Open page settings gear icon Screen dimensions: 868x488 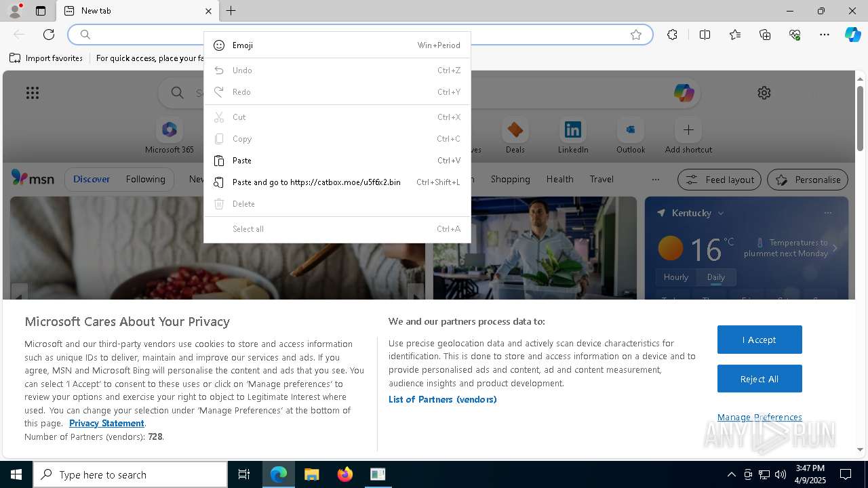764,93
